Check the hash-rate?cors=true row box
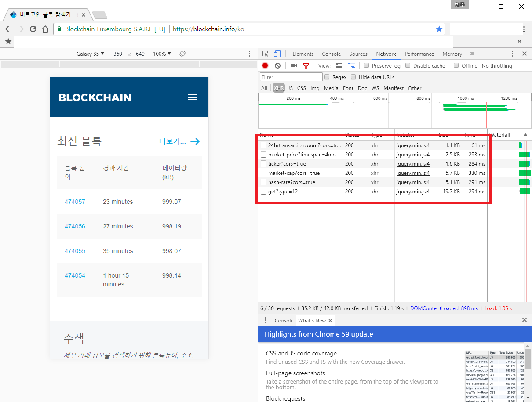The width and height of the screenshot is (532, 402). click(x=263, y=182)
